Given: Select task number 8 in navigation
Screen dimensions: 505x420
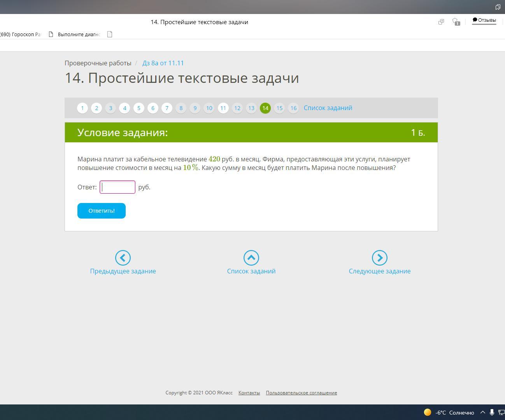Looking at the screenshot, I should 181,108.
